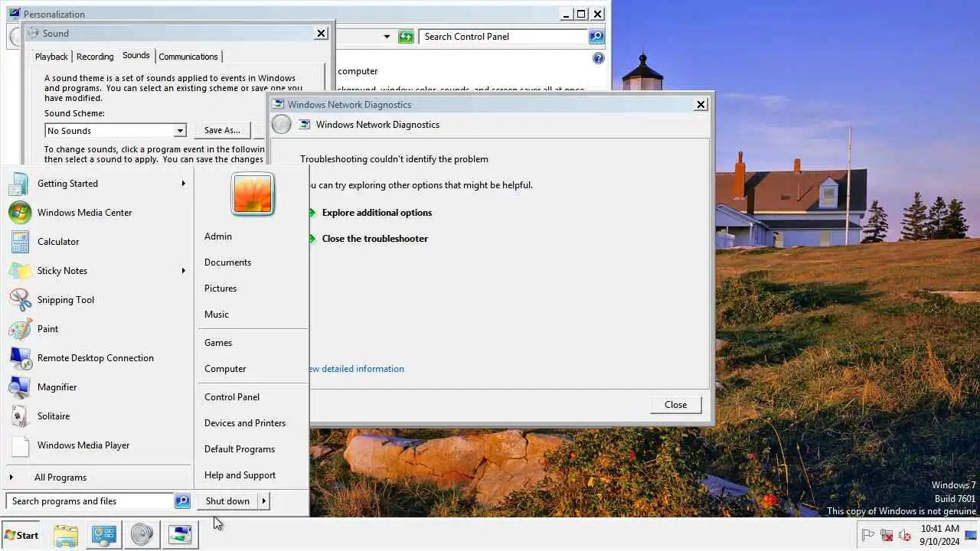This screenshot has width=980, height=551.
Task: Click the Start menu search magnifier icon
Action: (182, 501)
